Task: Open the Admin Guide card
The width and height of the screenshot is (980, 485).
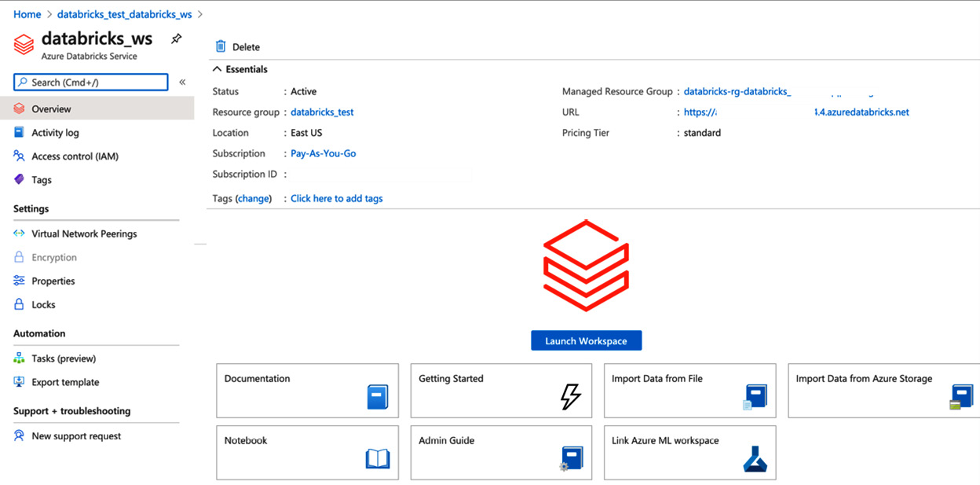Action: coord(503,452)
